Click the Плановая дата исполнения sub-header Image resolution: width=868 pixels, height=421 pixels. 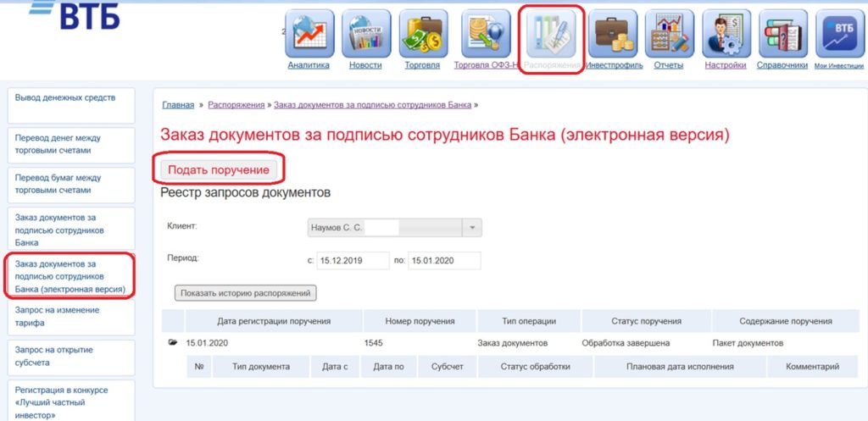click(x=680, y=366)
